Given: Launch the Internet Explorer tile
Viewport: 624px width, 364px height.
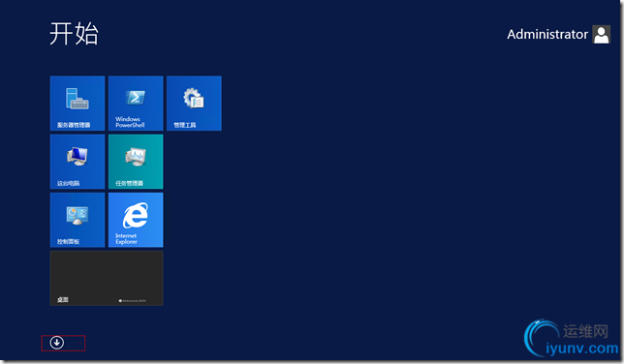Looking at the screenshot, I should point(136,220).
